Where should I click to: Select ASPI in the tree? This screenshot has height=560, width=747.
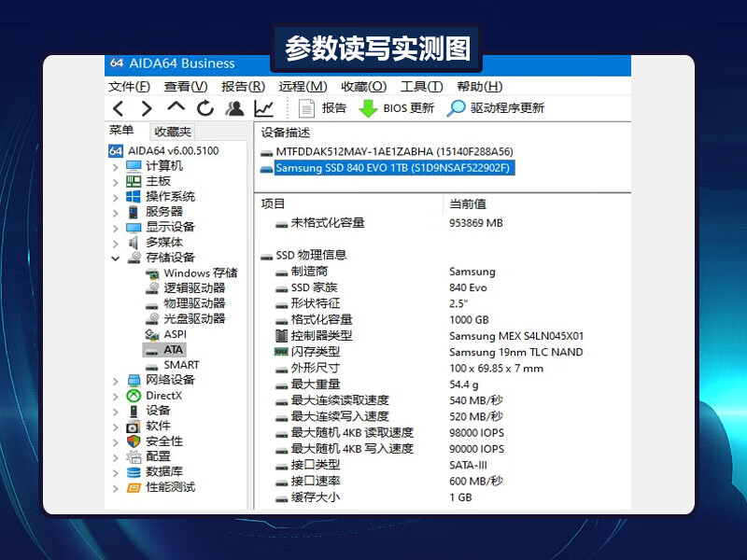pyautogui.click(x=176, y=334)
